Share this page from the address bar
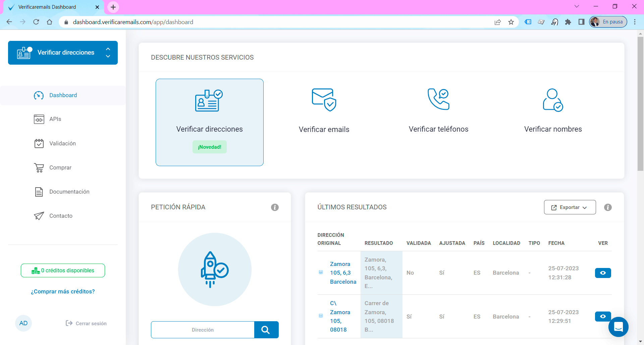The image size is (644, 345). point(498,22)
